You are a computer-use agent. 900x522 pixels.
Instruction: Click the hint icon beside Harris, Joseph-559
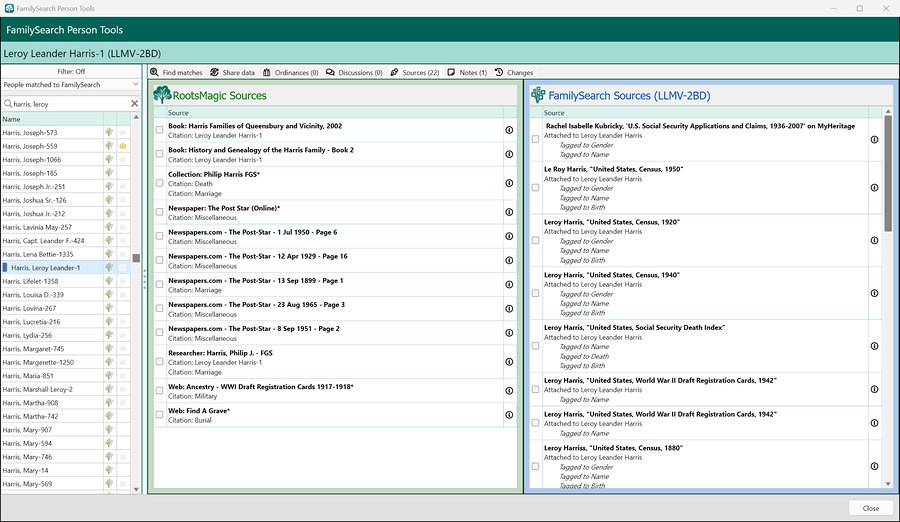[122, 146]
